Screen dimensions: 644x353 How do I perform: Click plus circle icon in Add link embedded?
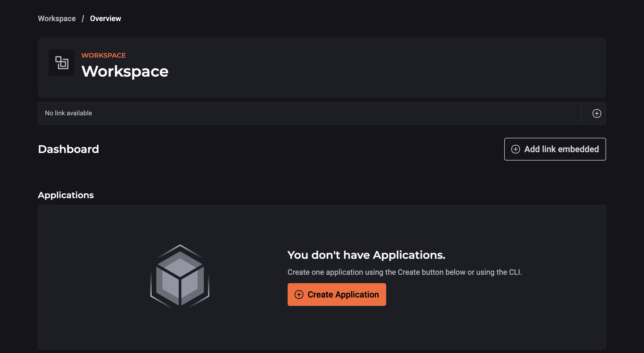point(515,149)
